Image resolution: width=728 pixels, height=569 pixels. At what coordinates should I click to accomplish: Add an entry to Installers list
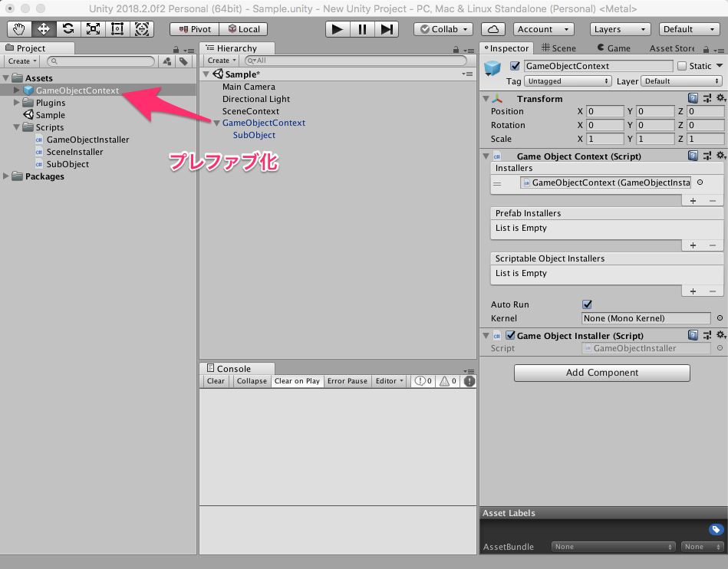[x=693, y=200]
